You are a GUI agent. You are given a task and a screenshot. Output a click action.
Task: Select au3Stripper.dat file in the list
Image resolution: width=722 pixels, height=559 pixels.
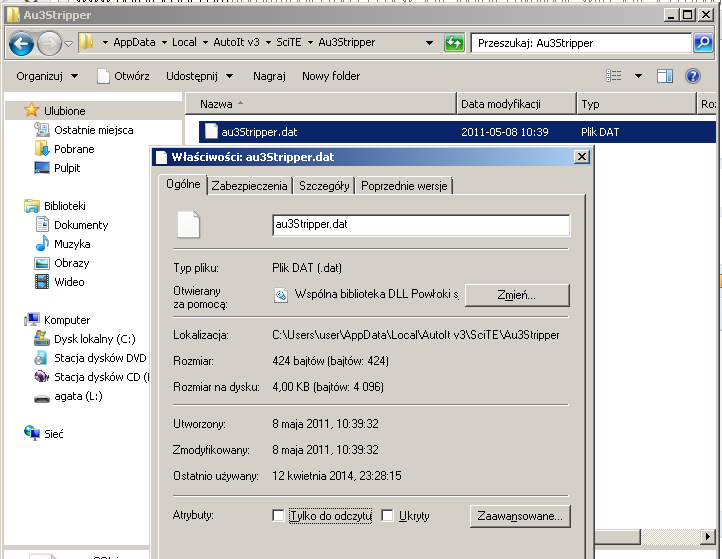point(457,132)
